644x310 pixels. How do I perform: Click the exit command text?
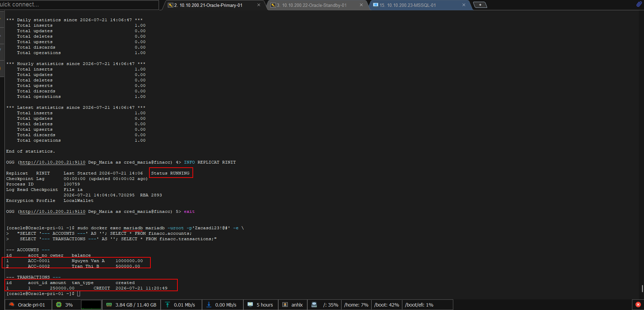click(x=189, y=211)
